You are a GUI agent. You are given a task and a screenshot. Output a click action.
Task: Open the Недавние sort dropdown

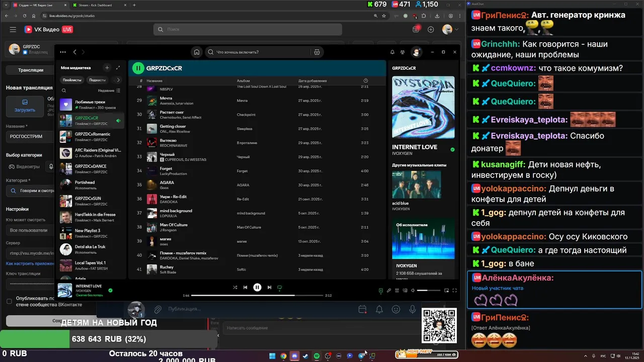(x=109, y=90)
